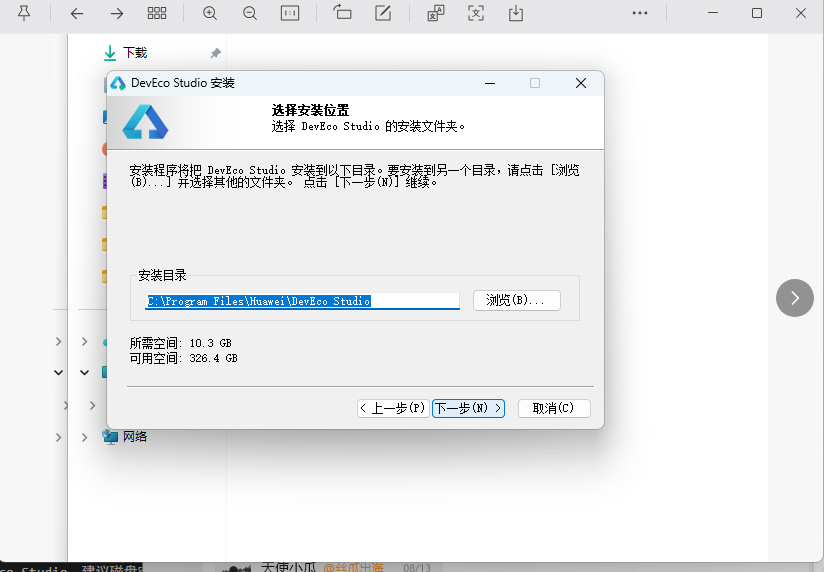Click the 可用空间: 326.4 GB text
Viewport: 824px width, 572px height.
point(184,359)
